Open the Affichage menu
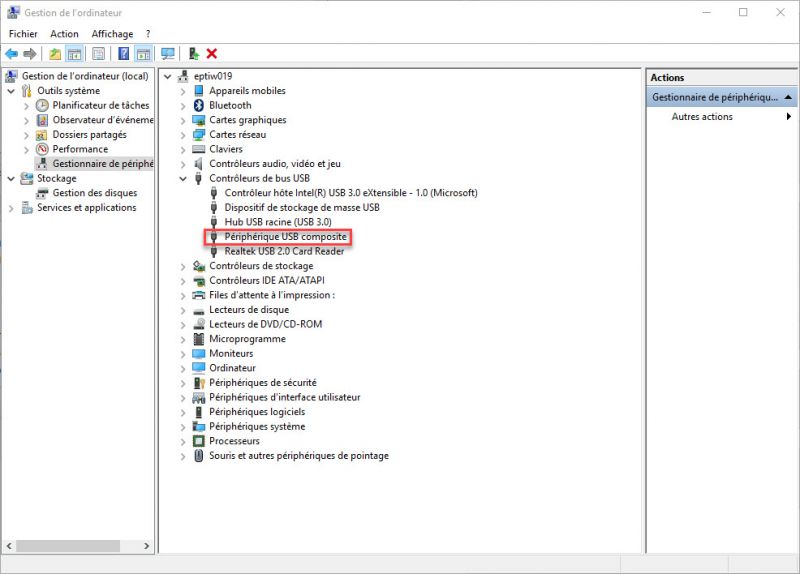Viewport: 800px width, 574px height. (110, 34)
